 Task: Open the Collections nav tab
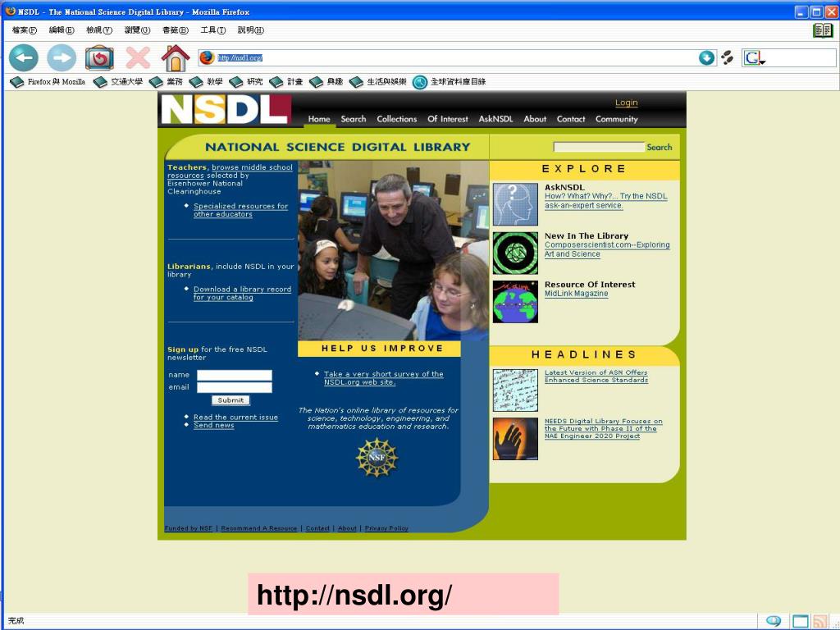pos(396,119)
